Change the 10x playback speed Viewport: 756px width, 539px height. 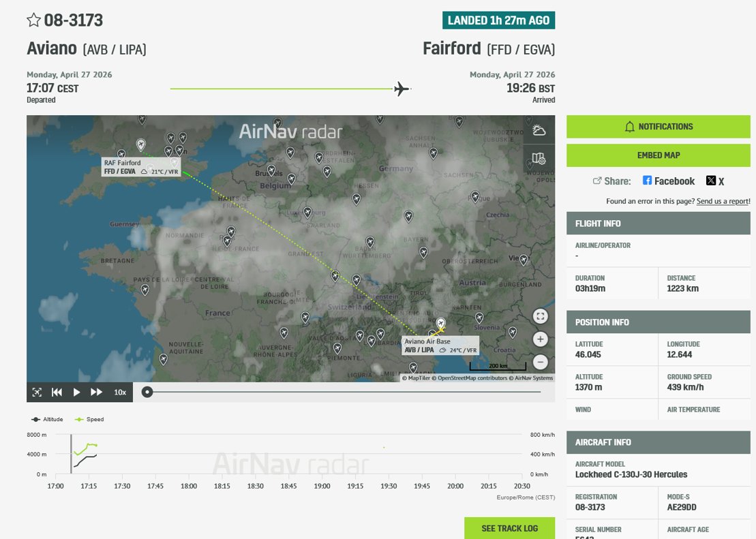[x=120, y=392]
